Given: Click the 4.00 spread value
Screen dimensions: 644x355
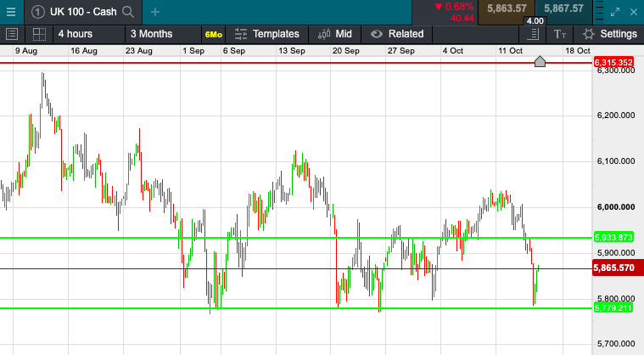Looking at the screenshot, I should 535,21.
